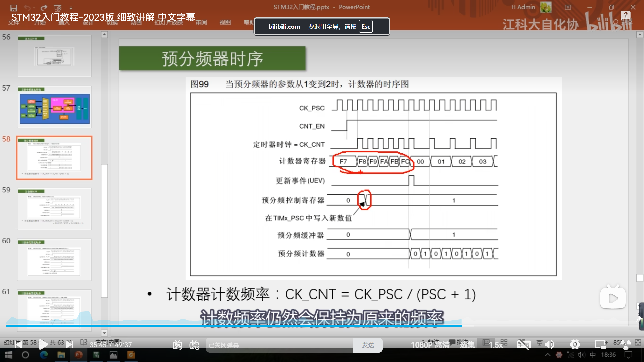
Task: Click the bilibili TV play icon
Action: pos(613,298)
